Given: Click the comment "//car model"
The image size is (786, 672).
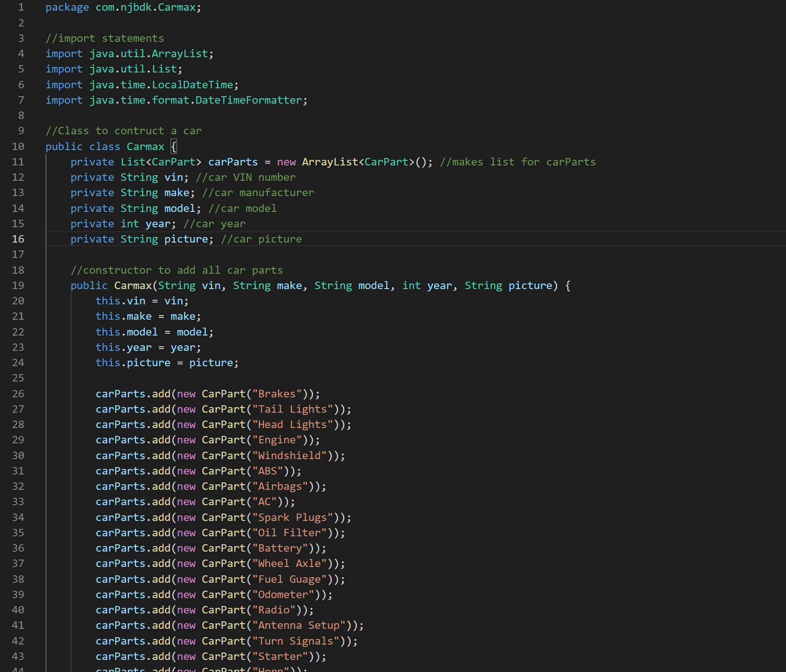Looking at the screenshot, I should pos(242,208).
